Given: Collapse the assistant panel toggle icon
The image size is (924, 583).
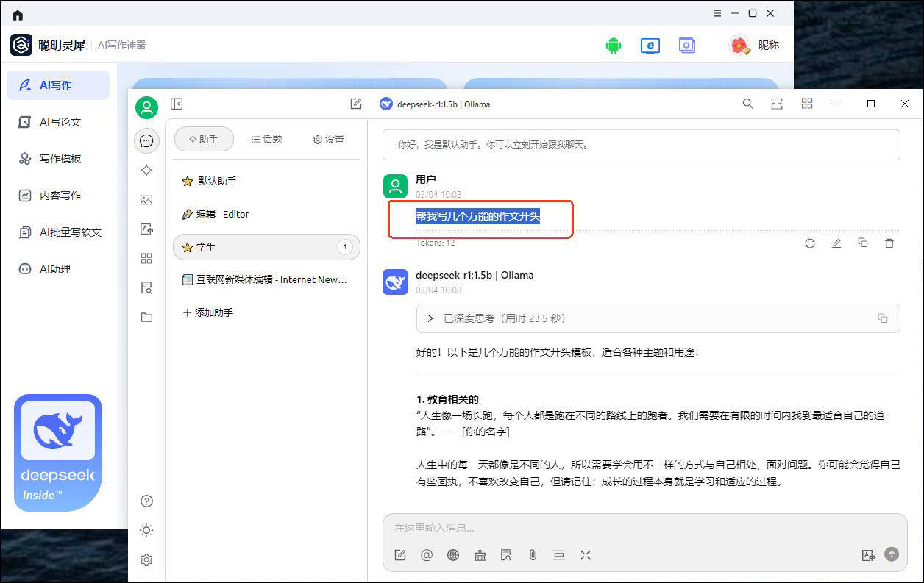Looking at the screenshot, I should 177,104.
